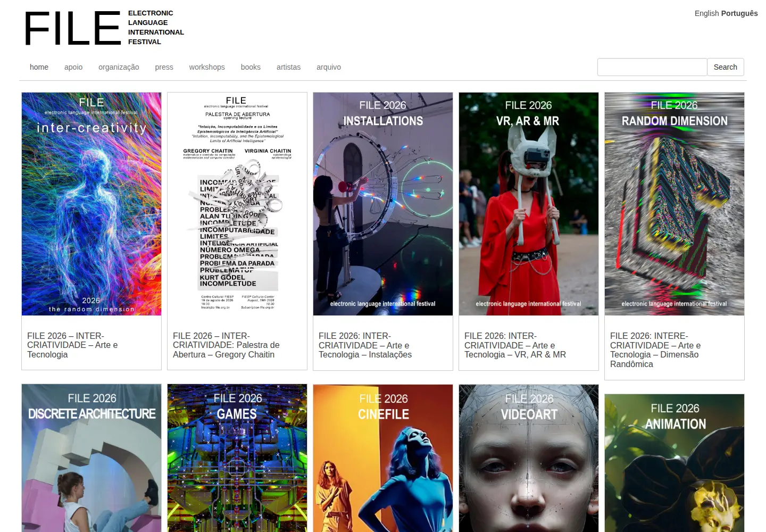
Task: Navigate to the workshops page
Action: coord(207,67)
